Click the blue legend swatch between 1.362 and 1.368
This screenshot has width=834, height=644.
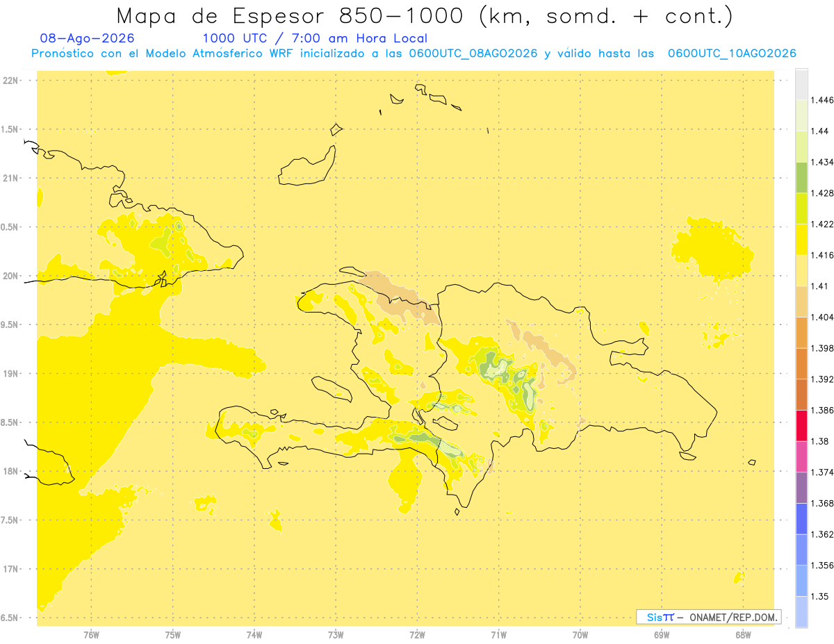(801, 518)
